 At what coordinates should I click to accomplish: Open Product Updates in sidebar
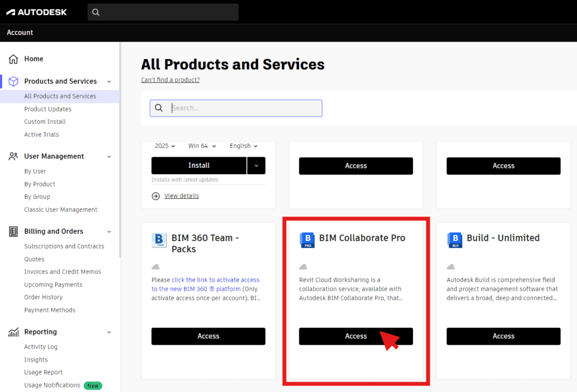[x=48, y=109]
